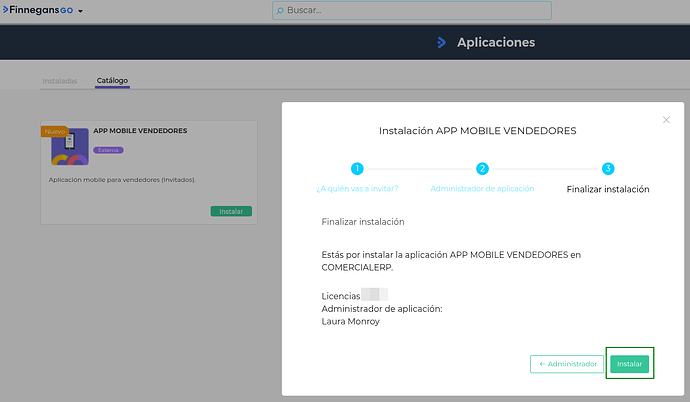Click the APP MOBILE VENDEDORES app icon
Viewport: 690px width, 402px height.
coord(70,147)
